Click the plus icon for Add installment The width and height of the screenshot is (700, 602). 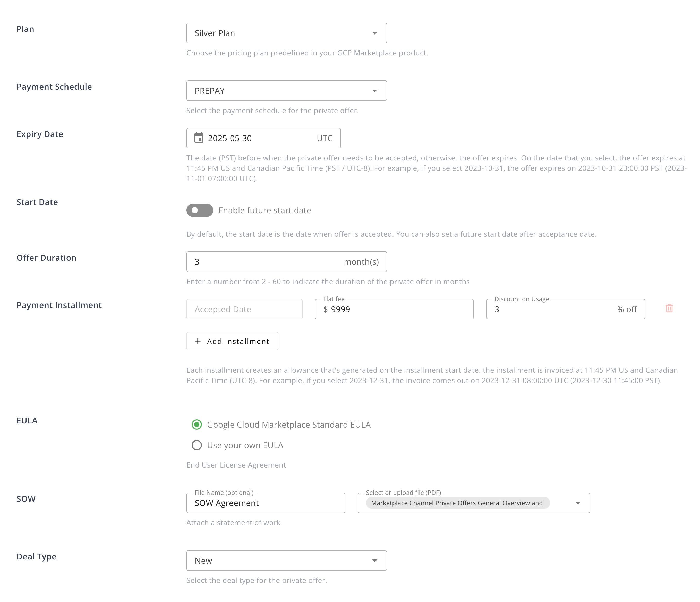[198, 341]
